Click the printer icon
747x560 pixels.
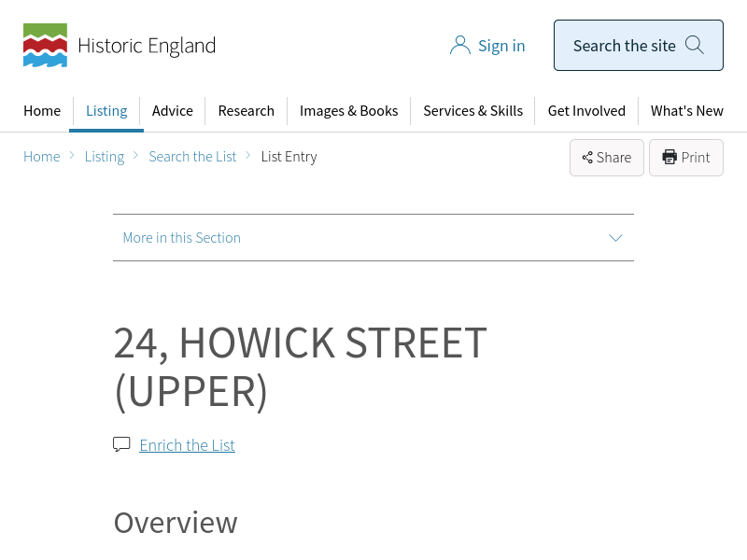pyautogui.click(x=669, y=157)
